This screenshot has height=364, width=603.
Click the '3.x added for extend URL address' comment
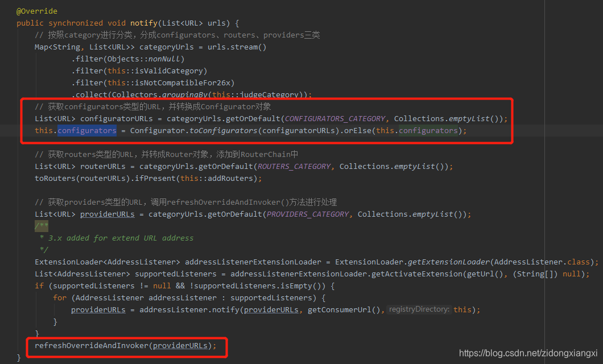click(x=121, y=238)
